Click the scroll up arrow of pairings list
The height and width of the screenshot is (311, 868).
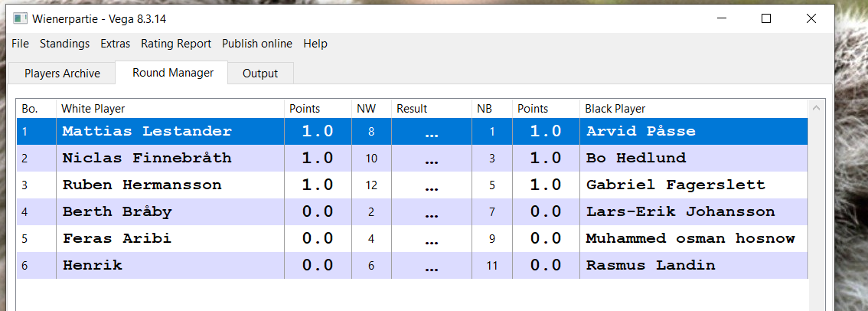817,109
